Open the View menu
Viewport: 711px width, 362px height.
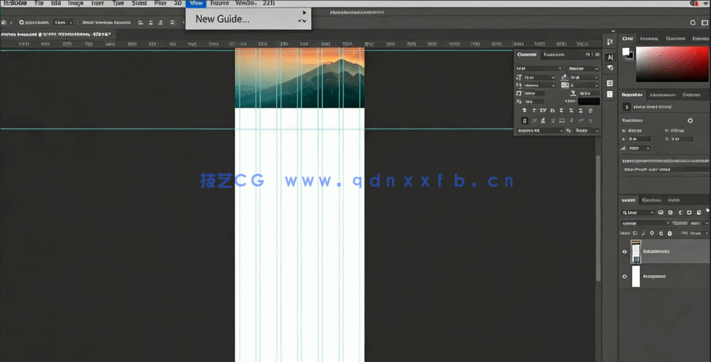tap(196, 3)
